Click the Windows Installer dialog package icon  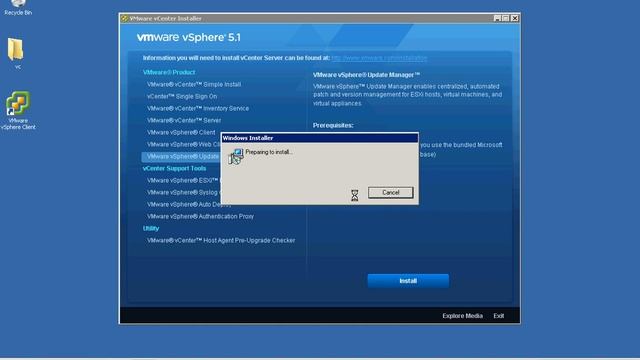(236, 156)
